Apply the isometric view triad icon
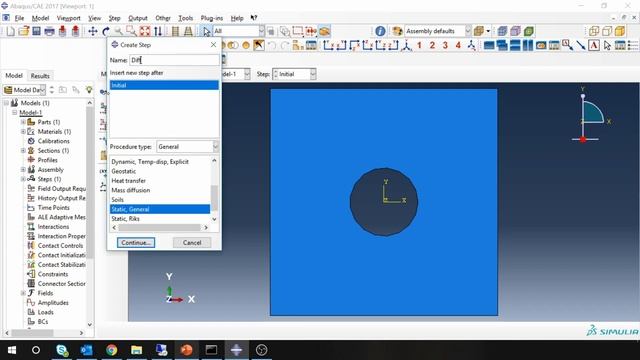 tap(406, 45)
